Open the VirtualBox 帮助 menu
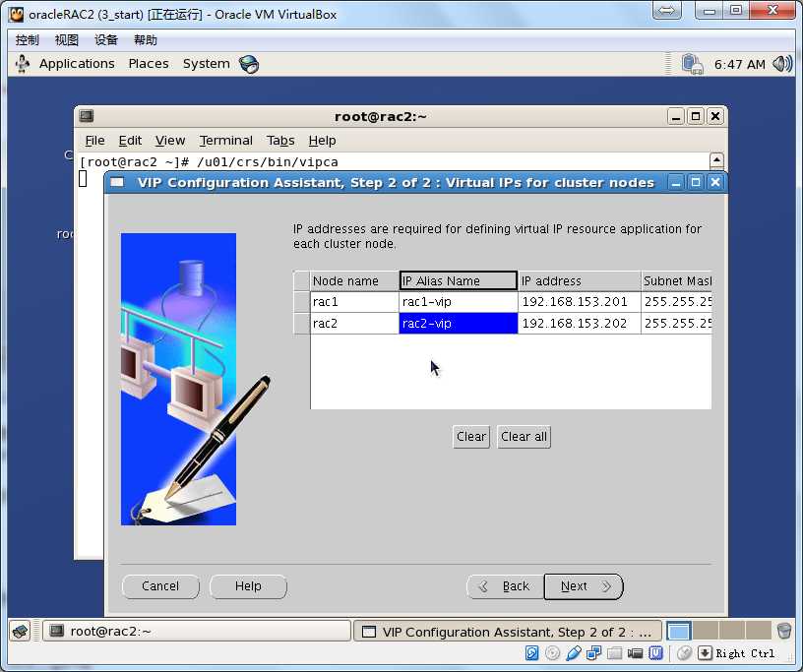This screenshot has width=803, height=672. click(x=146, y=40)
